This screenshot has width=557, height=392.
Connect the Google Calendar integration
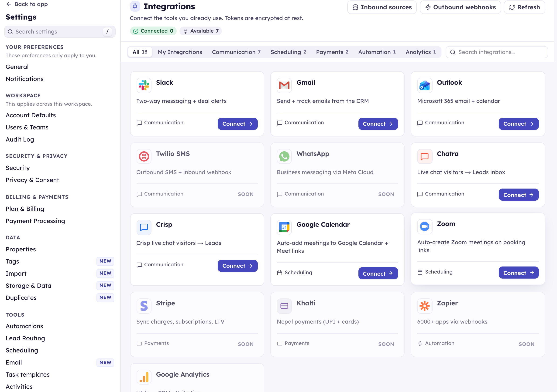tap(378, 274)
